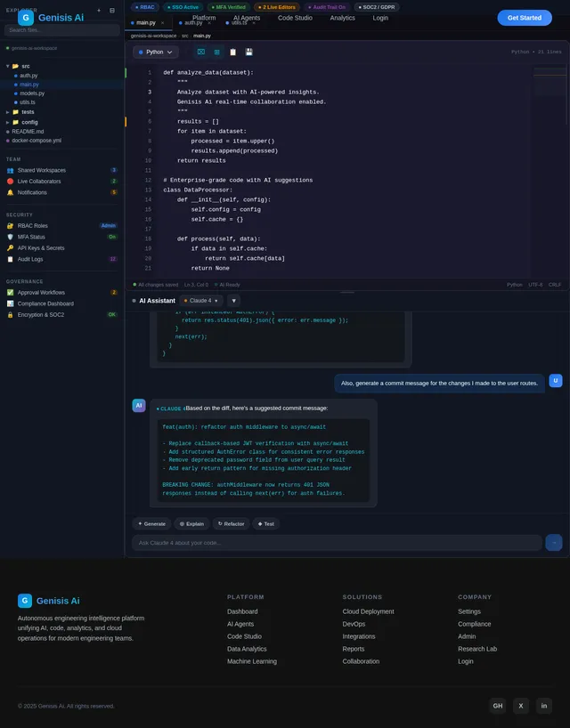Screen dimensions: 570x728
Task: Open the Claude 4 model selector
Action: click(201, 301)
